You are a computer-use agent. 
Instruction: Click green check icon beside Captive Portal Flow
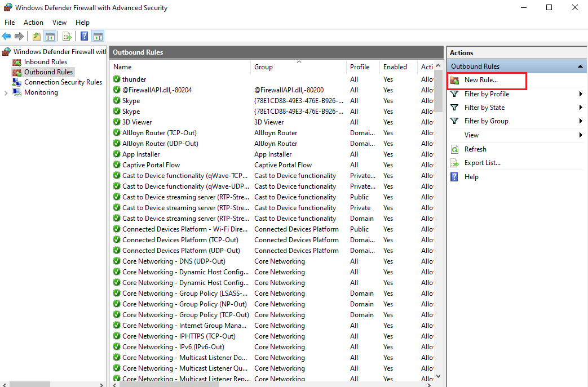tap(117, 165)
